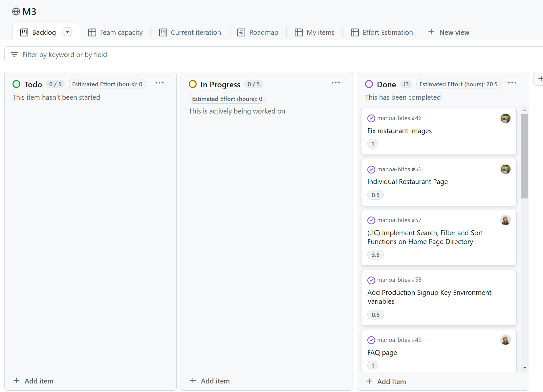Select the My items tab
The image size is (543, 392).
click(315, 32)
